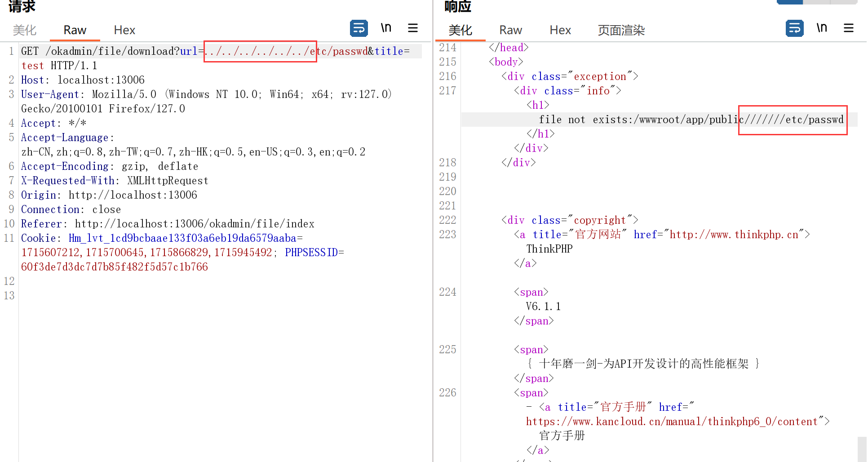868x462 pixels.
Task: Click the Accept-Language header name
Action: click(65, 138)
